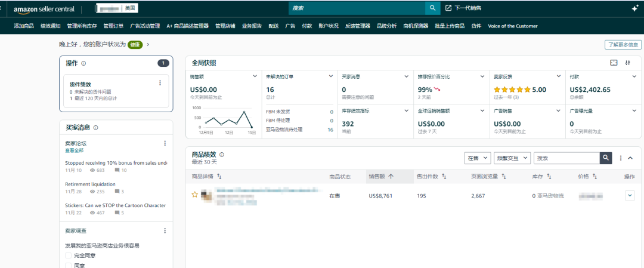Open the three-dot menu in 商品绩效 header
Viewport: 644px width, 268px height.
click(621, 158)
